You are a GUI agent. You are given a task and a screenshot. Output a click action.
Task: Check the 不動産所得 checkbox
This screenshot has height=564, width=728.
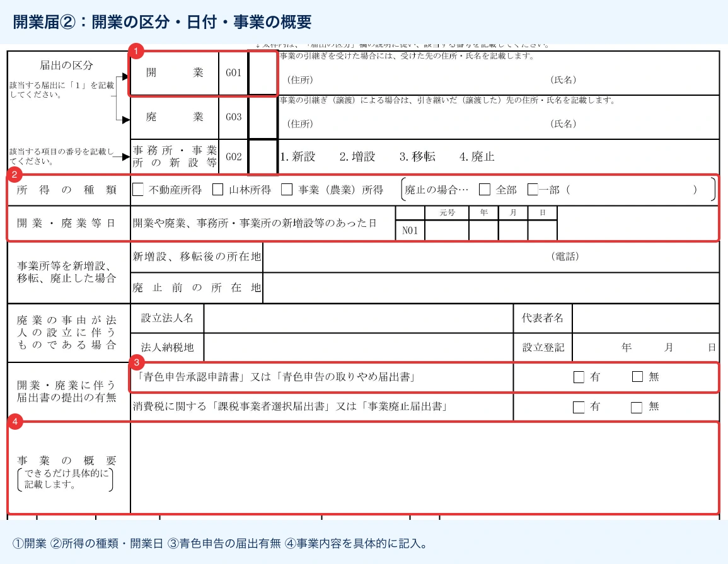coord(138,190)
